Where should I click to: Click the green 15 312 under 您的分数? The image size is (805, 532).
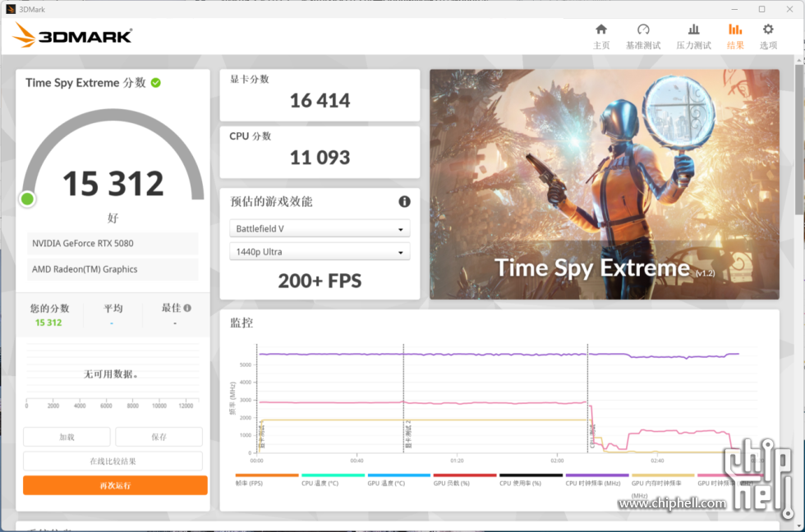48,323
